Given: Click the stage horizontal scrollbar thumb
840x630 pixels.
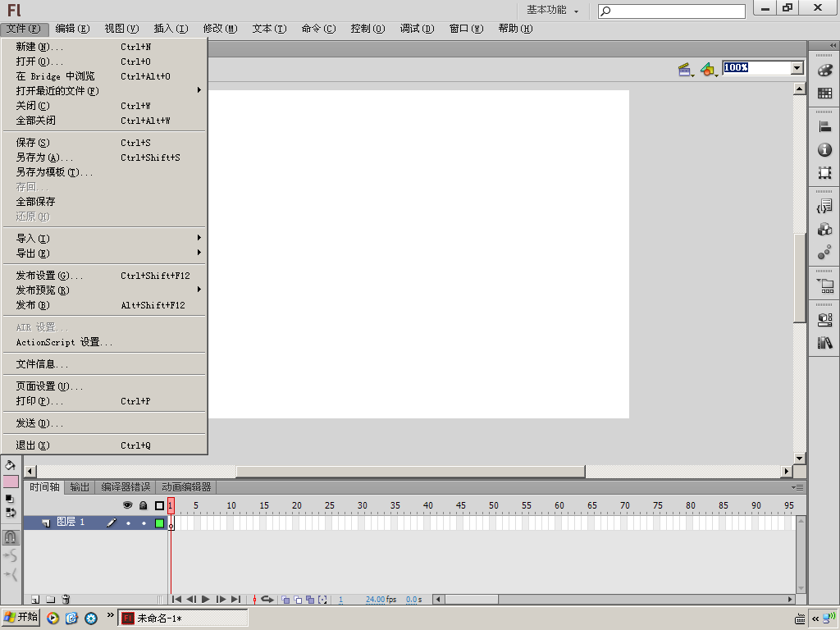Looking at the screenshot, I should (410, 472).
